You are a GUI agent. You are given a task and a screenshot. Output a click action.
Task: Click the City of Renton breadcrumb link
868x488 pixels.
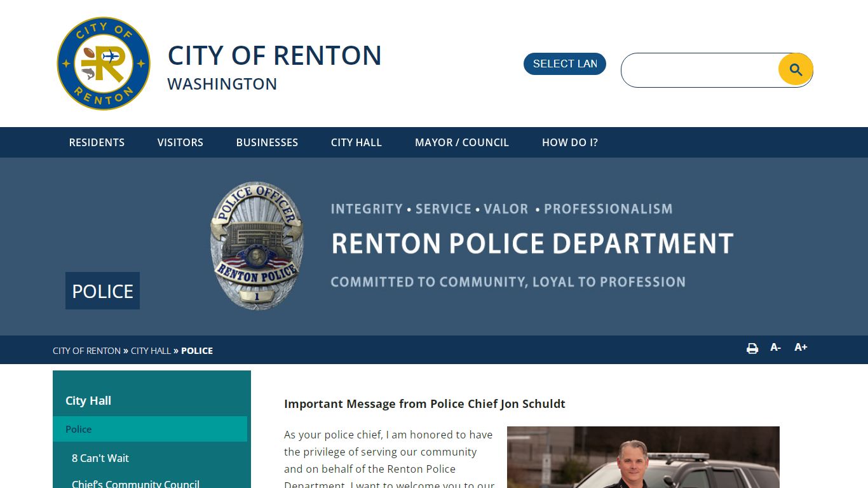click(x=86, y=351)
